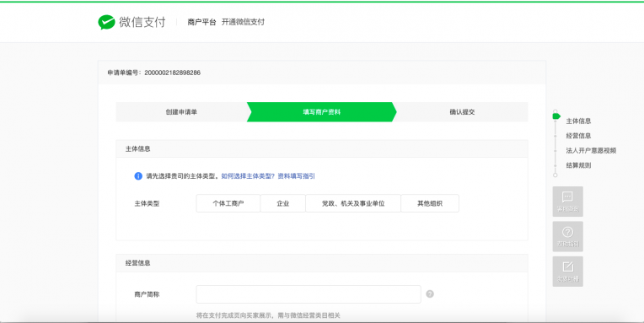The width and height of the screenshot is (644, 323).
Task: Click the blue info icon in 主体信息
Action: (x=138, y=176)
